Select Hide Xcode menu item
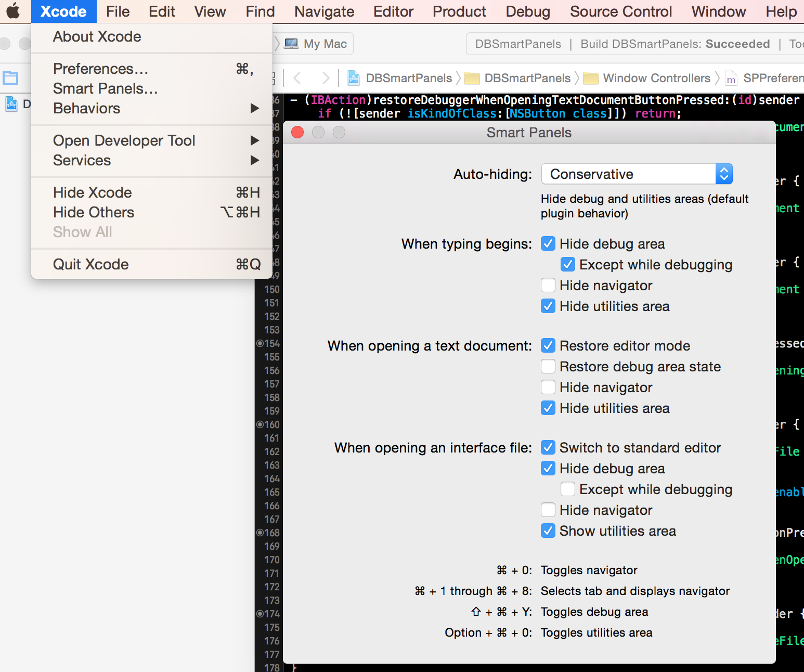804x672 pixels. [x=152, y=192]
